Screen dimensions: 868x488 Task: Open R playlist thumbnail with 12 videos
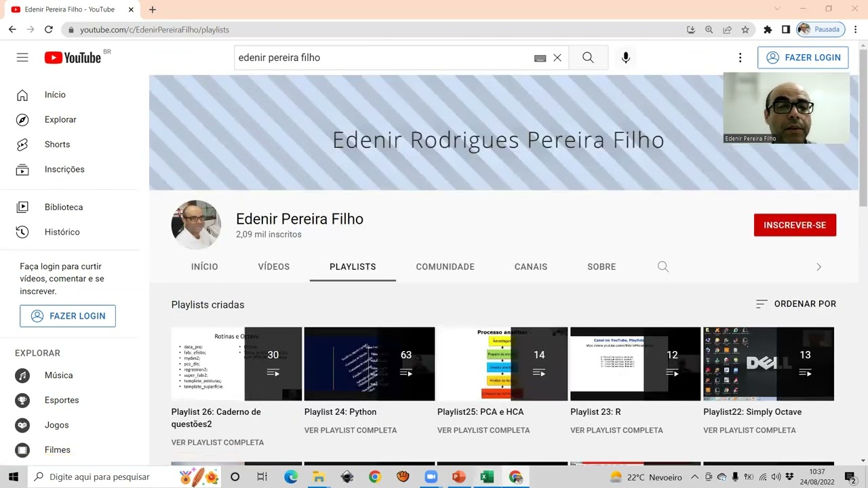tap(635, 364)
